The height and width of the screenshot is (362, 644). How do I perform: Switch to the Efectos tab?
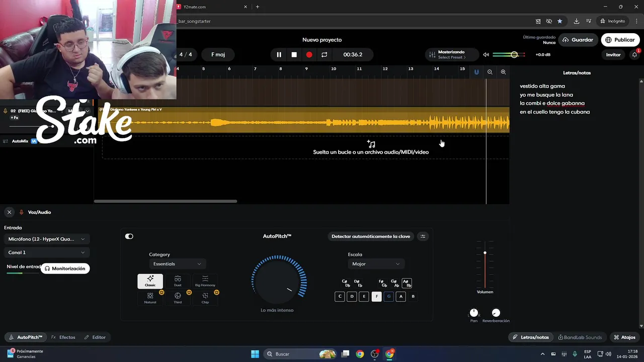(63, 337)
